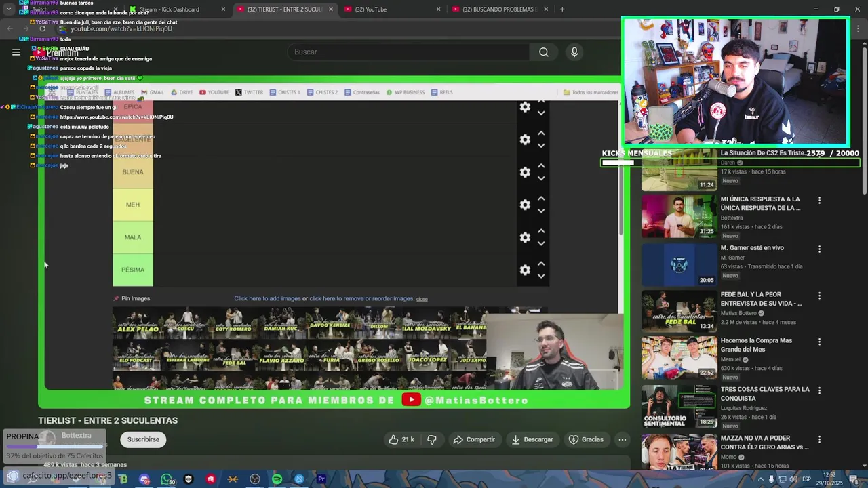Screen dimensions: 868x488
Task: Click the Buscar search field
Action: [409, 52]
